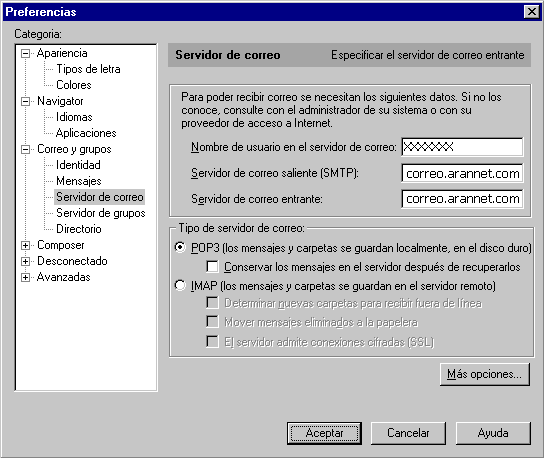Viewport: 544px width, 458px height.
Task: Open Tipos de letra preferences
Action: point(88,69)
